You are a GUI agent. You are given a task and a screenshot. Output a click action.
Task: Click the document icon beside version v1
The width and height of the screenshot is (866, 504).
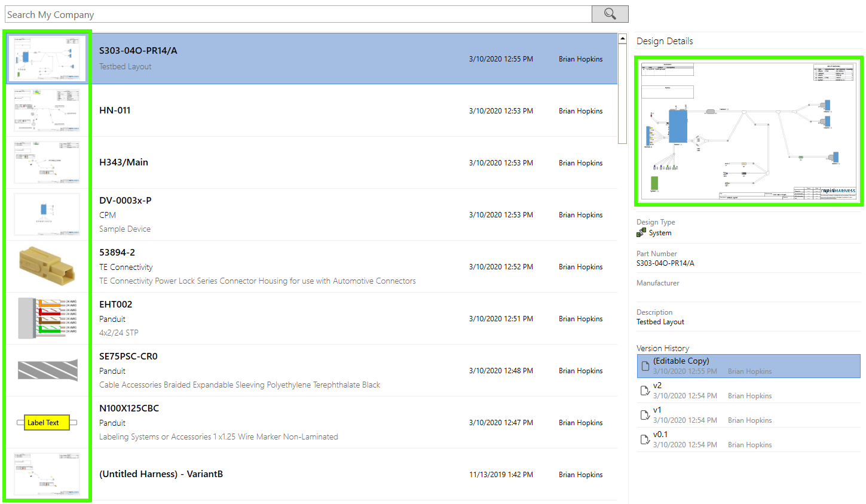click(x=645, y=415)
